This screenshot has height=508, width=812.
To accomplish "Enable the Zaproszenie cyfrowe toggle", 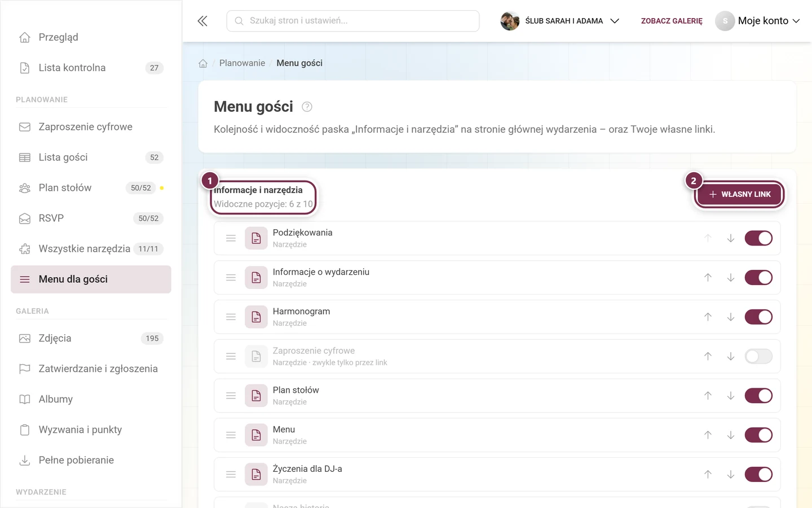I will coord(758,356).
